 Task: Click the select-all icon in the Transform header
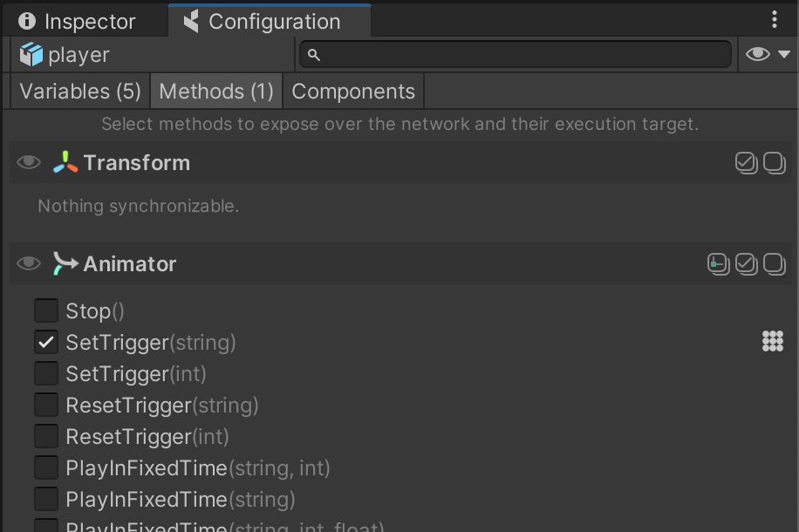[x=746, y=163]
